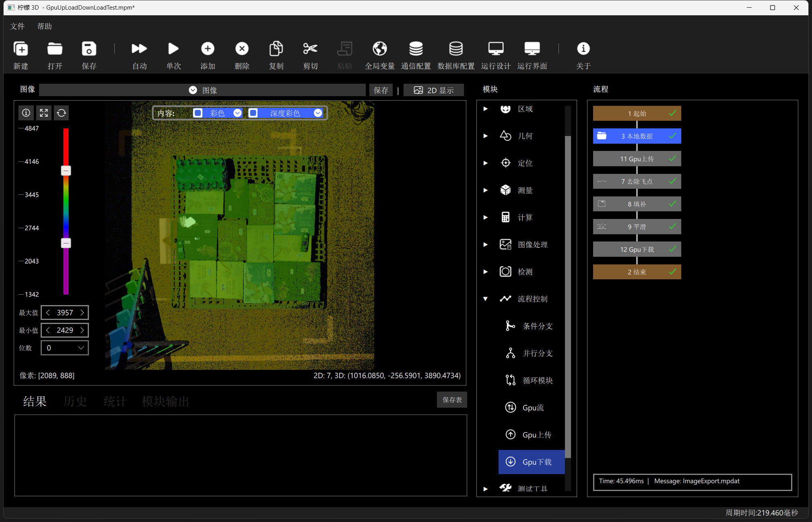Image resolution: width=812 pixels, height=522 pixels.
Task: Click the image 保存 button
Action: (x=381, y=90)
